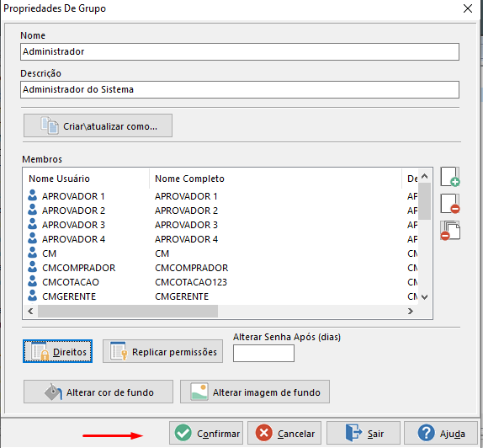Click members list scroll down arrow
This screenshot has width=483, height=448.
coord(424,297)
